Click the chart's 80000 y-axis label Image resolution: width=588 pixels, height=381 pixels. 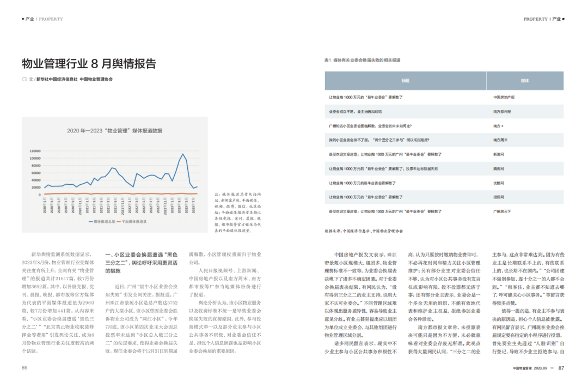click(36, 166)
